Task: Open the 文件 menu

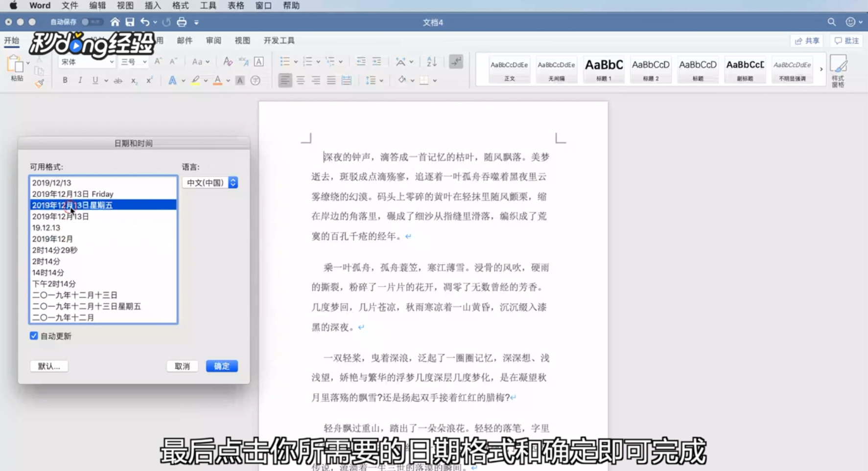Action: coord(70,5)
